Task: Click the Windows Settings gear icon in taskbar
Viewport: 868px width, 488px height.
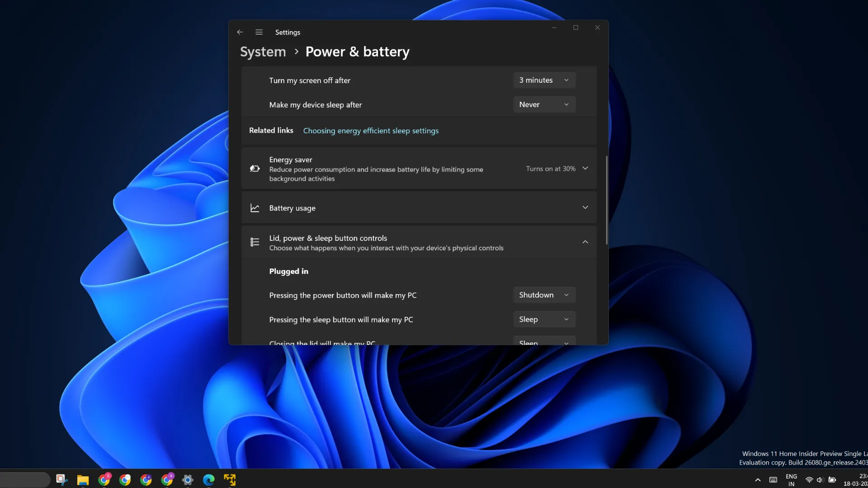Action: (x=188, y=479)
